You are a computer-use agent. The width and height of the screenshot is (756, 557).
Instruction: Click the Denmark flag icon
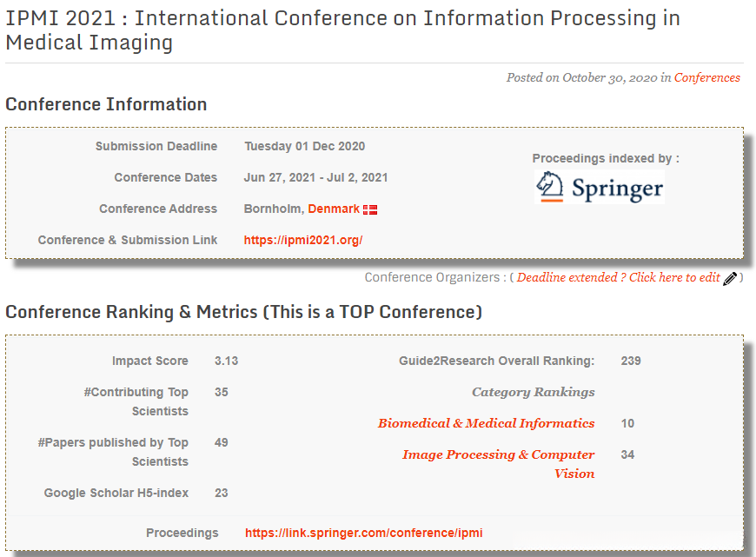[370, 209]
